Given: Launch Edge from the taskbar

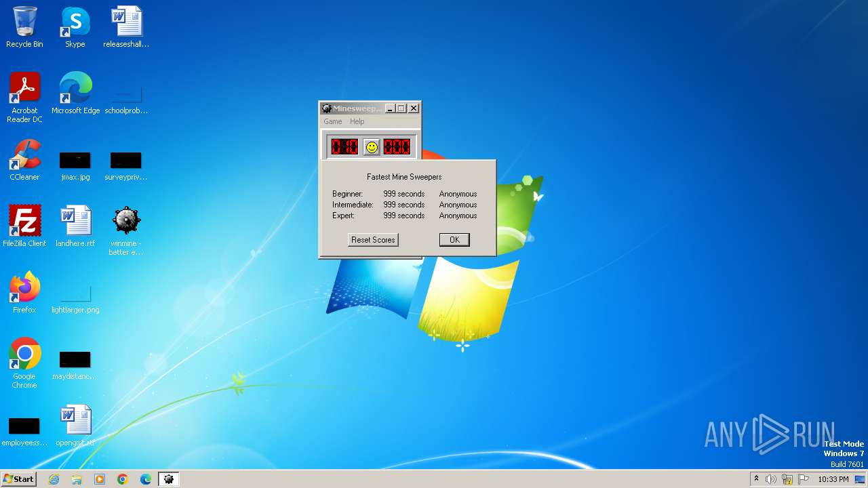Looking at the screenshot, I should pos(146,479).
